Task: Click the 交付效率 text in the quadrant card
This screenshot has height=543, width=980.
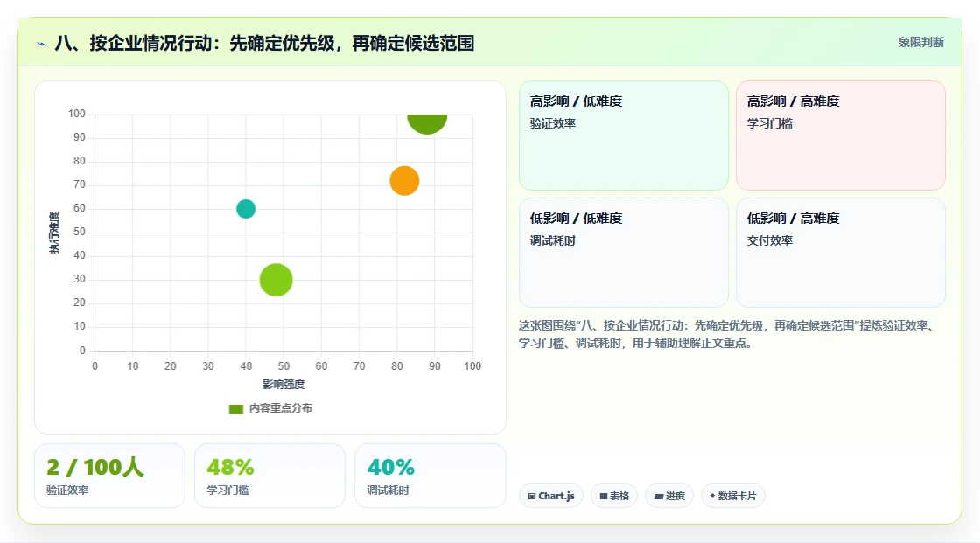Action: 769,240
